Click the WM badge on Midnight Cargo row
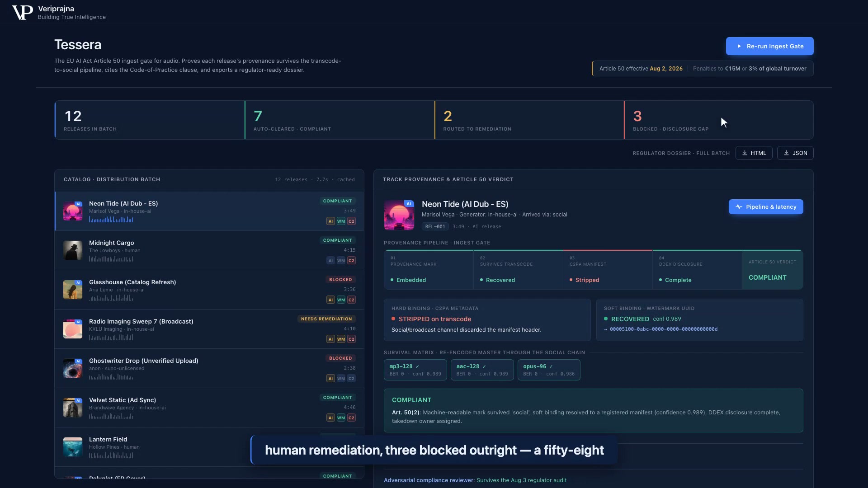Viewport: 868px width, 488px height. [x=341, y=260]
